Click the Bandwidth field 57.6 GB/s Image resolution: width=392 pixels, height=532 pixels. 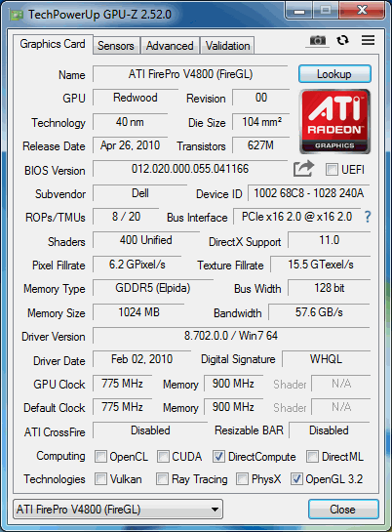tap(319, 312)
